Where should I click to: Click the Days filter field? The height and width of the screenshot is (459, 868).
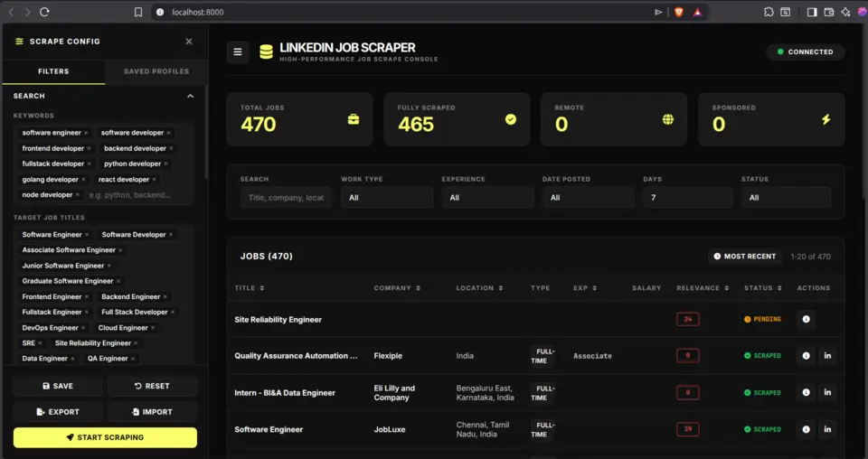[688, 198]
